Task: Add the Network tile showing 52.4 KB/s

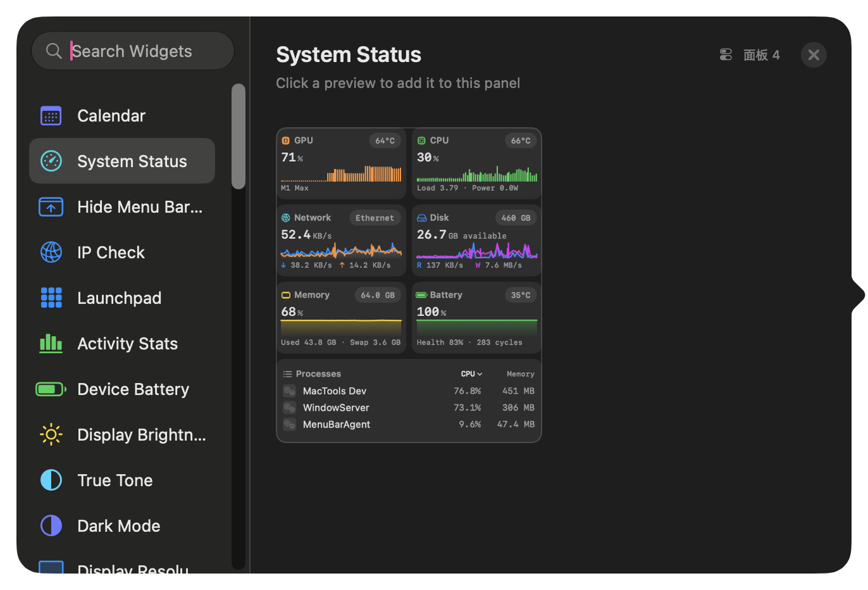Action: coord(341,241)
